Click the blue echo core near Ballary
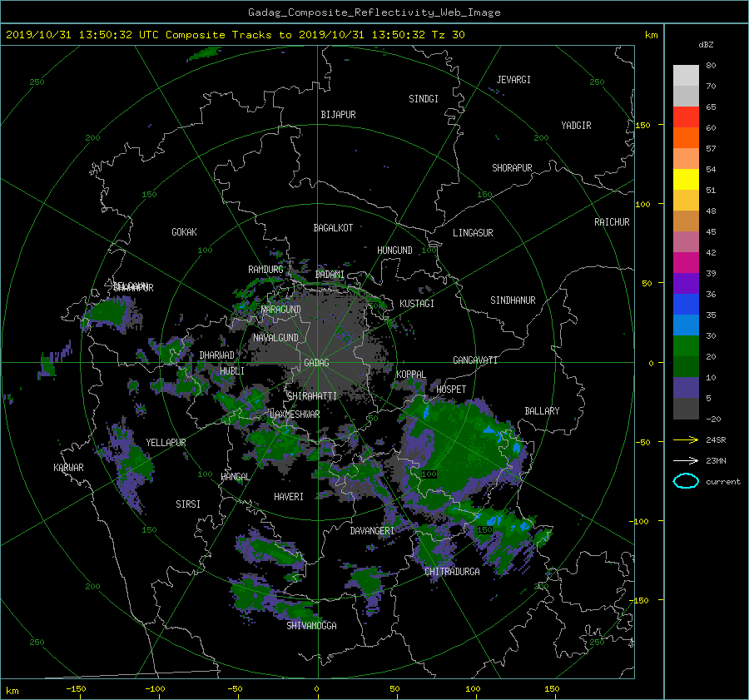 [516, 448]
